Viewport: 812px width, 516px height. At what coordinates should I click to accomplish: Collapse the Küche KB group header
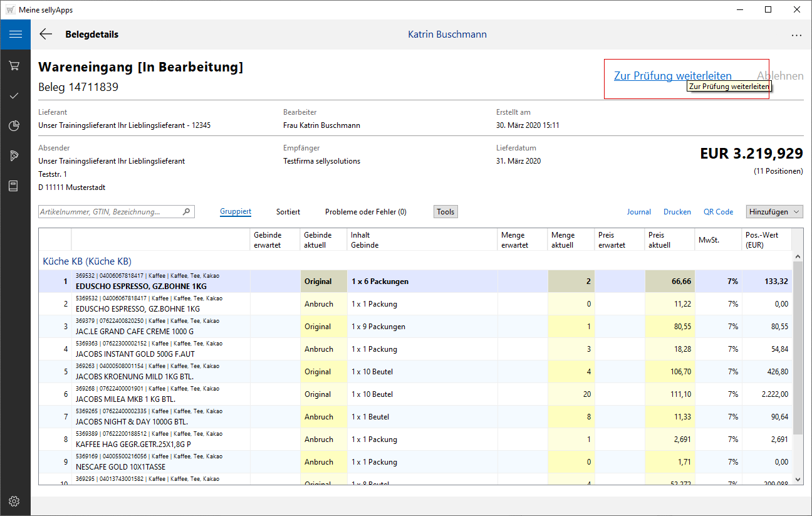coord(87,261)
